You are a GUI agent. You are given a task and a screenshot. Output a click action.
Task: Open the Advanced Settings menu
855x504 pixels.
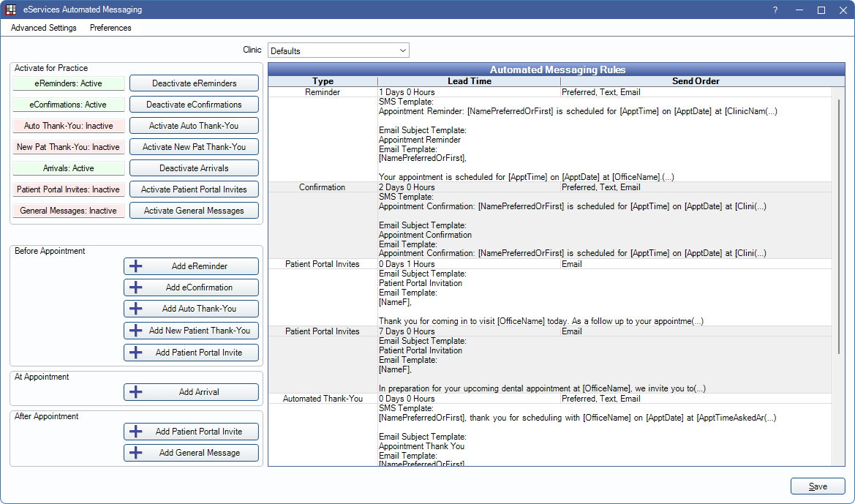point(44,28)
